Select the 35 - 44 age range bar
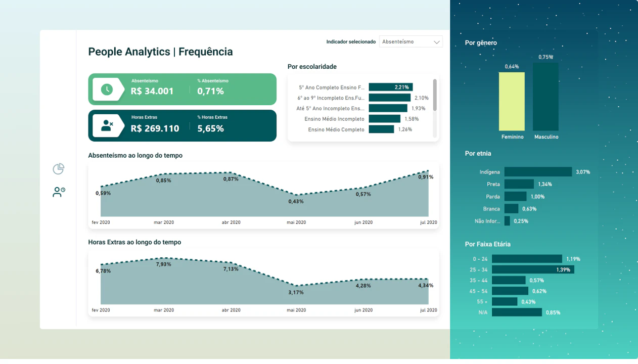The image size is (638, 364). tap(509, 280)
